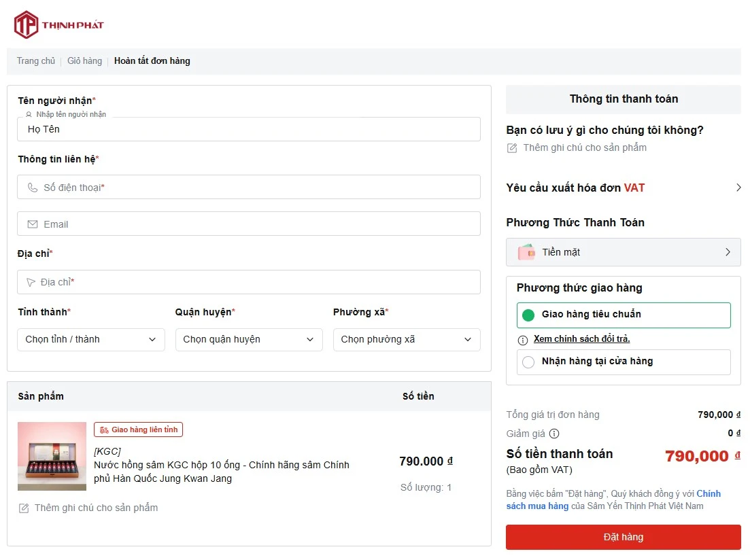The width and height of the screenshot is (750, 560).
Task: Select Giao hàng tiêu chuẩn delivery option
Action: (x=623, y=315)
